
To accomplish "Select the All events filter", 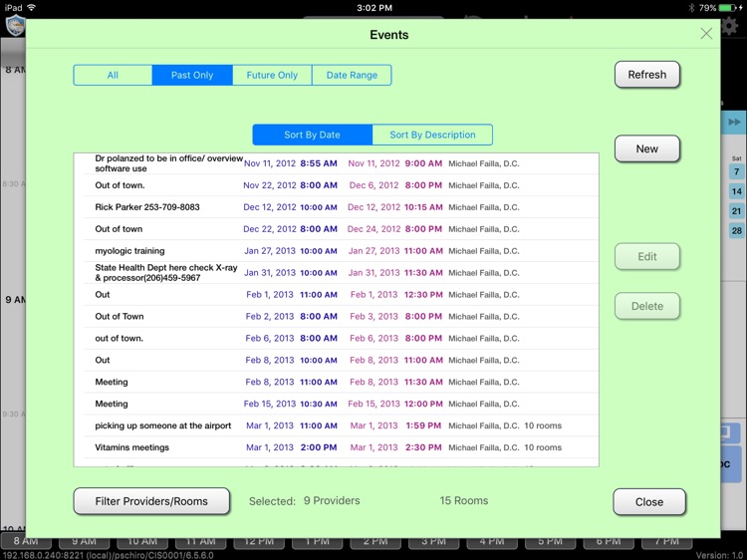I will tap(113, 76).
